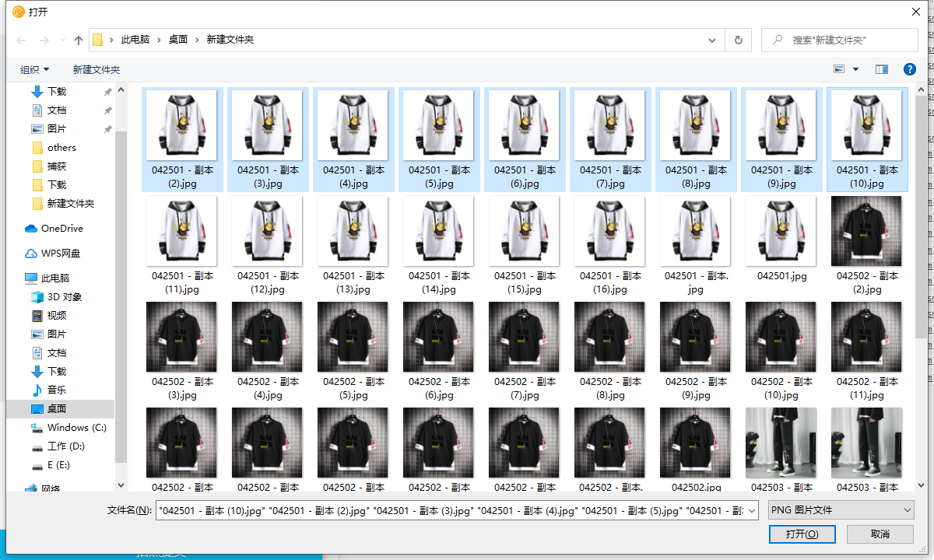Refresh the folder contents
The width and height of the screenshot is (934, 560).
point(738,40)
